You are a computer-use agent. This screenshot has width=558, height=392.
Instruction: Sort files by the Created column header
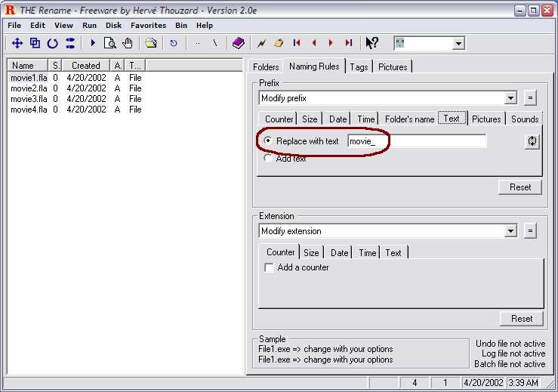tap(86, 66)
